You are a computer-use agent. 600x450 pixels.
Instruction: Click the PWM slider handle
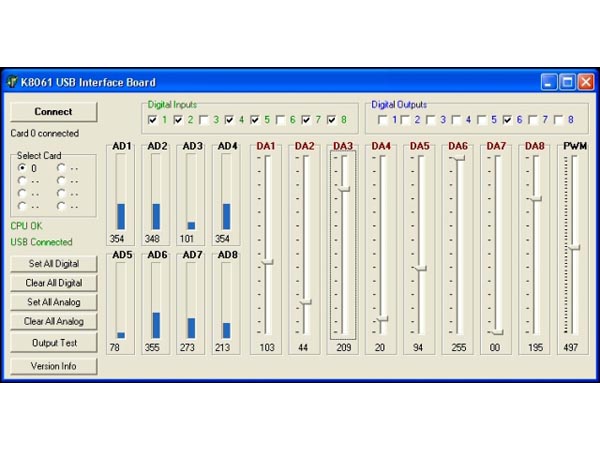(573, 247)
